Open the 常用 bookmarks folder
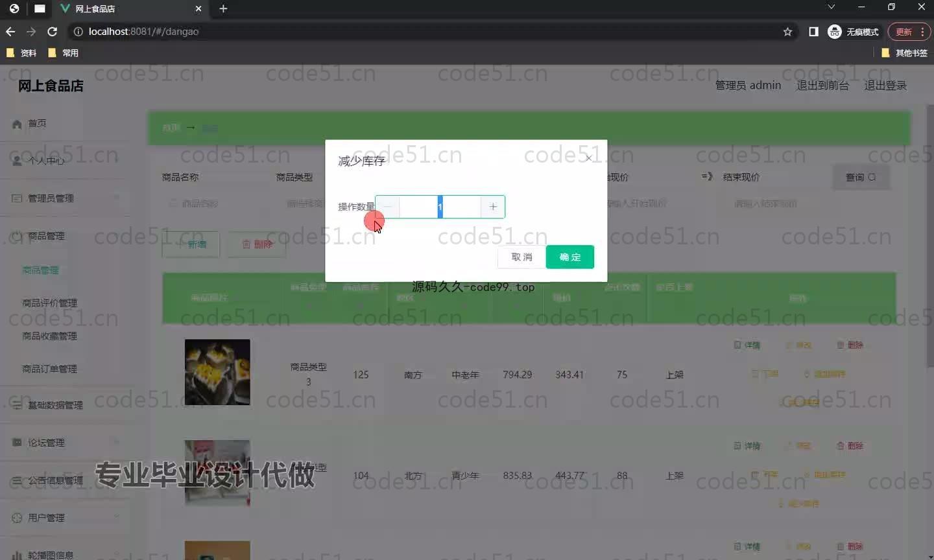Screen dimensions: 934x560 [64, 53]
